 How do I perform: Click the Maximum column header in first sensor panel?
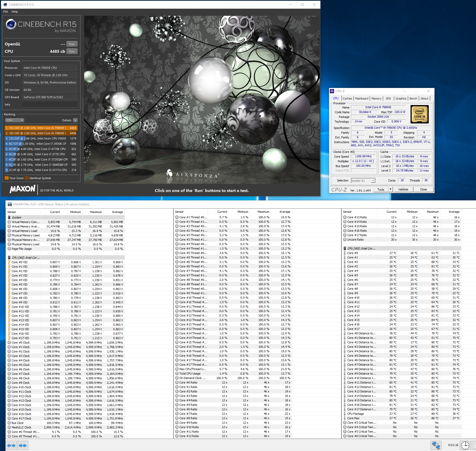[x=96, y=212]
